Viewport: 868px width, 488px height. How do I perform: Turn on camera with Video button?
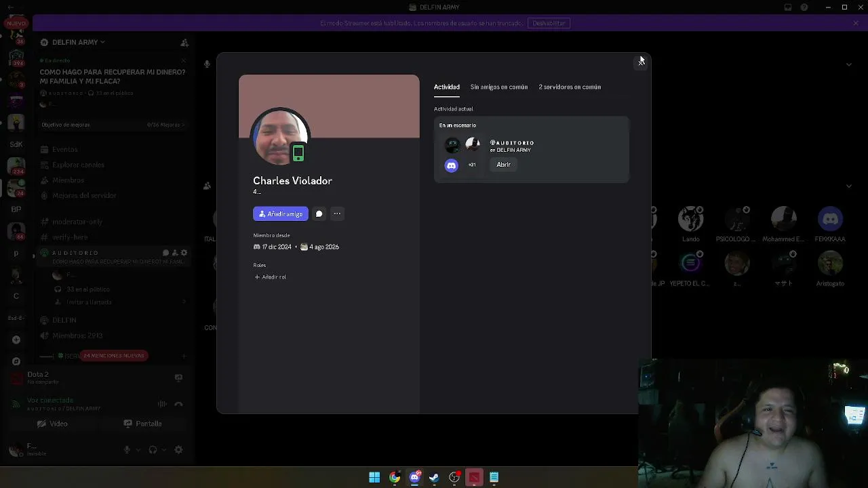click(x=53, y=424)
